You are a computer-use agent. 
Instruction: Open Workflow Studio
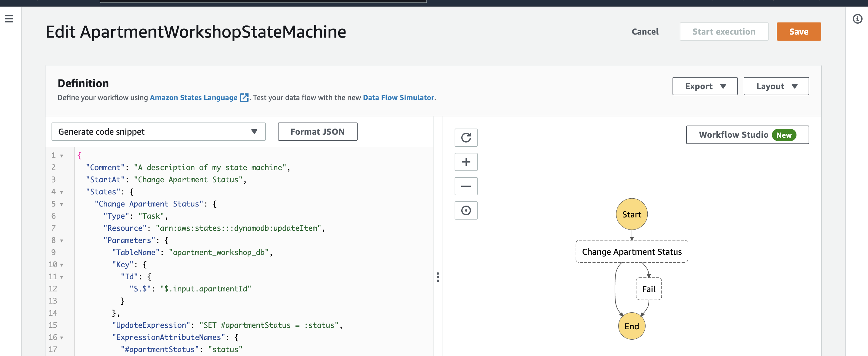(x=747, y=135)
